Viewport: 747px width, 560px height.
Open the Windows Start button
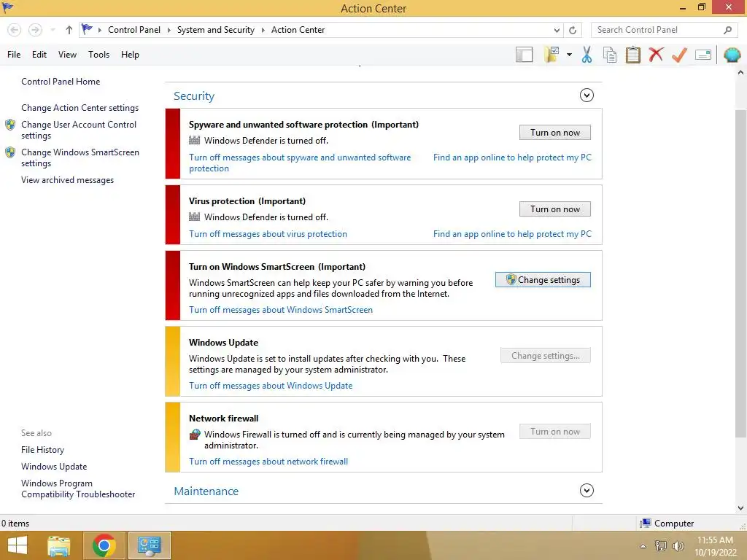(x=18, y=545)
